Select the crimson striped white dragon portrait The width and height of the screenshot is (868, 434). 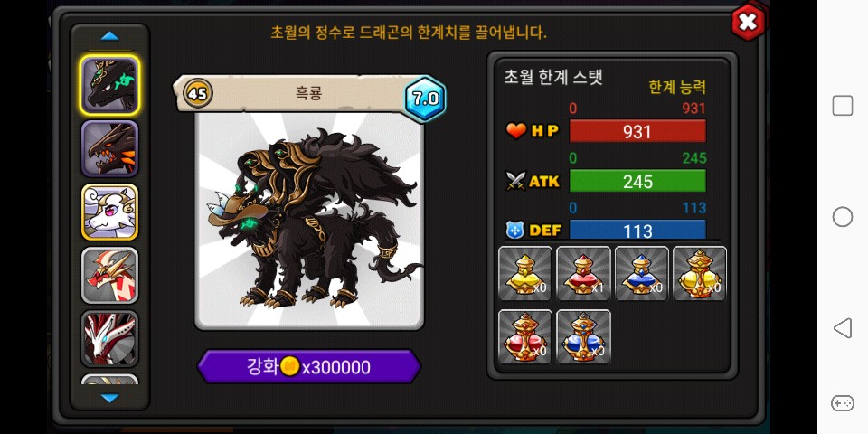coord(109,338)
